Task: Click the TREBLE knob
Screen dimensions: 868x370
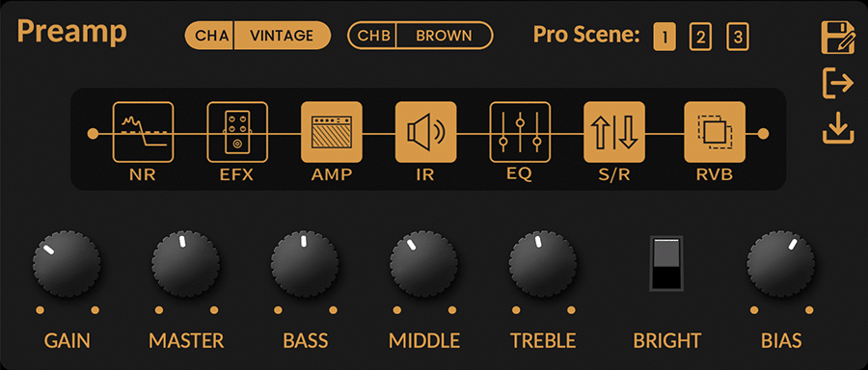Action: coord(543,264)
